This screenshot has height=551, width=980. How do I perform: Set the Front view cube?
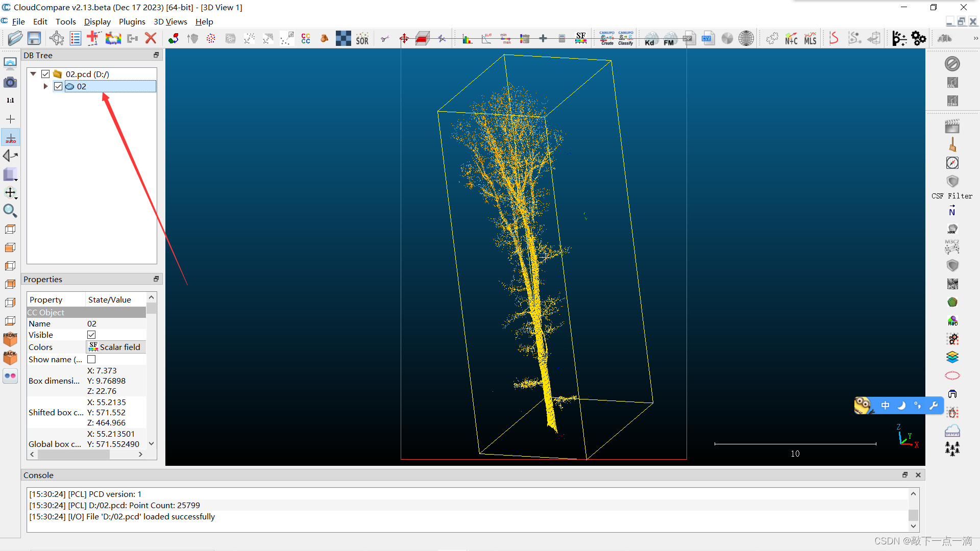[x=10, y=339]
